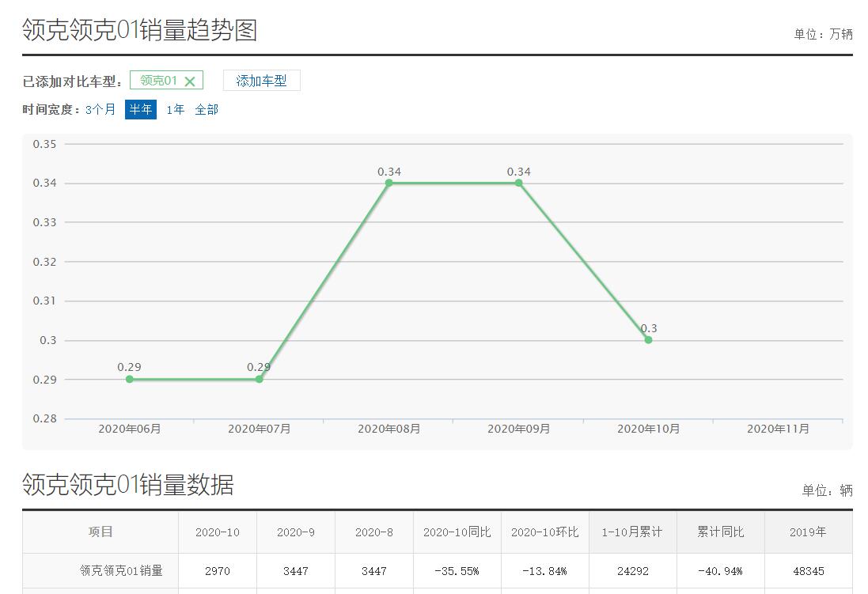Click the 1-10月累计 column header
Image resolution: width=868 pixels, height=594 pixels.
pos(632,532)
